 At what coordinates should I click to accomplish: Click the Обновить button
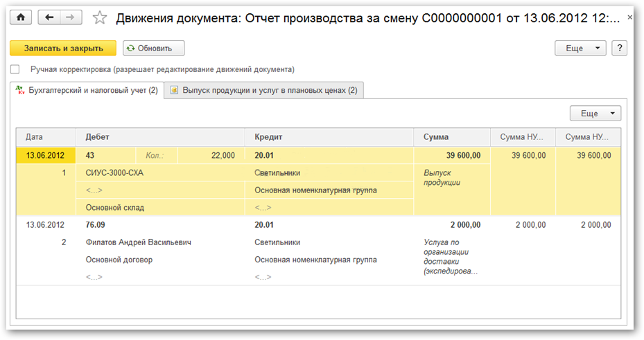(x=154, y=48)
